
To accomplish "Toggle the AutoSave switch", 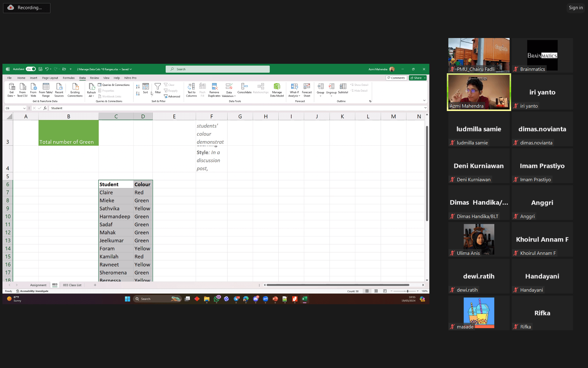I will [x=31, y=69].
